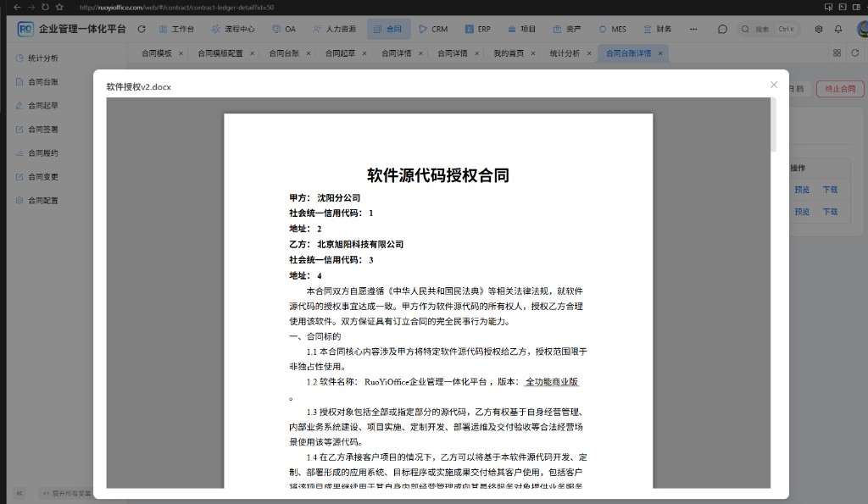Close the 合同模版配置 tab
868x504 pixels.
253,53
